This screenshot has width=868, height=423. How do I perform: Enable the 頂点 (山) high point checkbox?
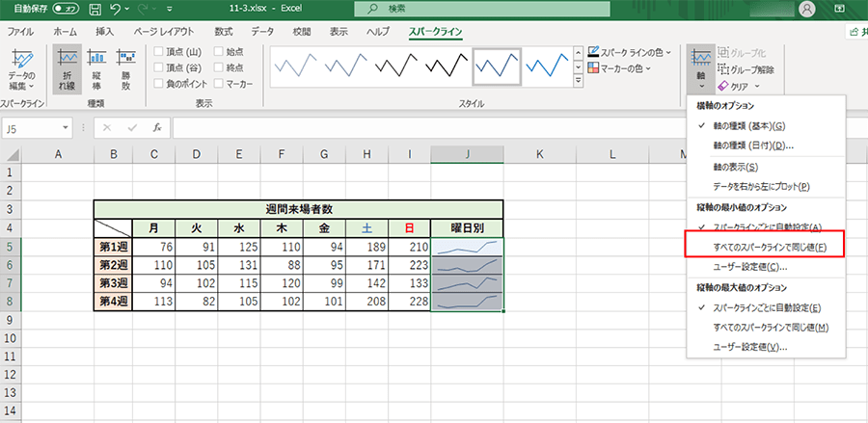(x=159, y=52)
